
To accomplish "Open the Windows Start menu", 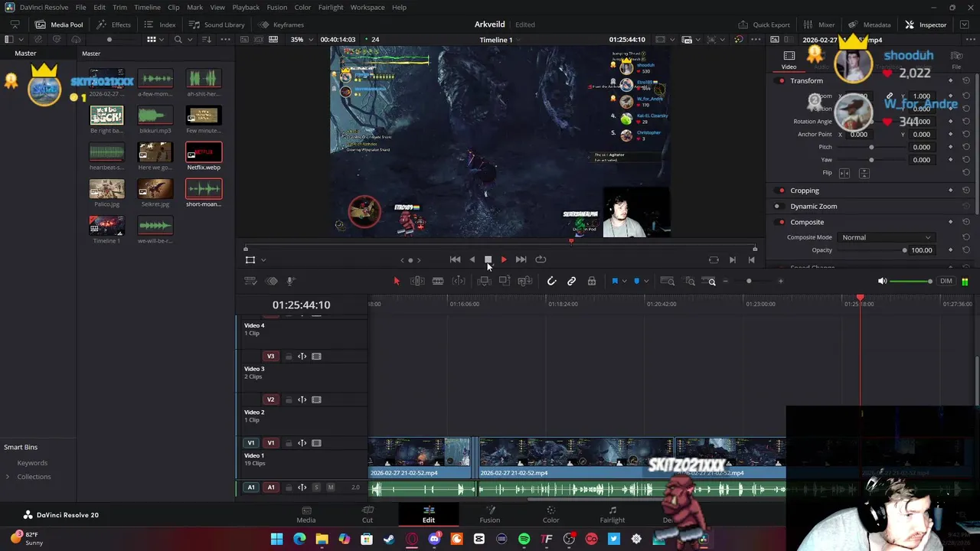I will tap(276, 540).
